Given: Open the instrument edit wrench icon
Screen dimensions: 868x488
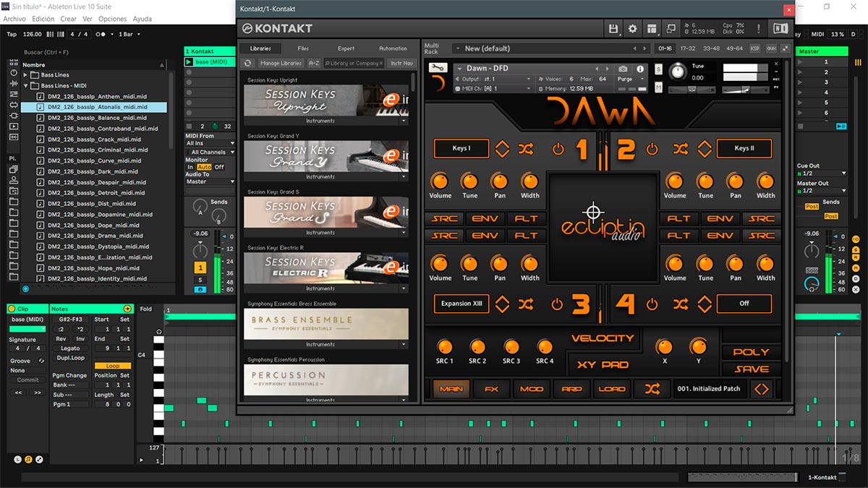Looking at the screenshot, I should click(437, 68).
